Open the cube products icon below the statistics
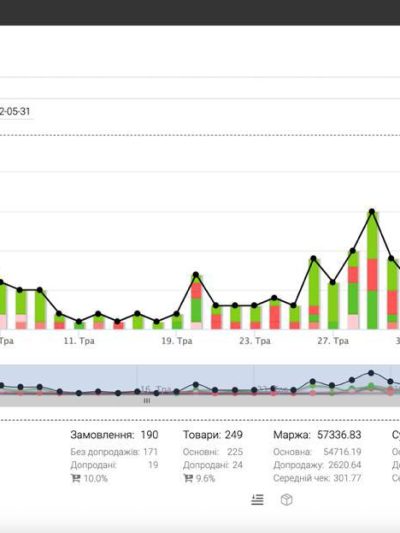The height and width of the screenshot is (533, 400). tap(286, 500)
